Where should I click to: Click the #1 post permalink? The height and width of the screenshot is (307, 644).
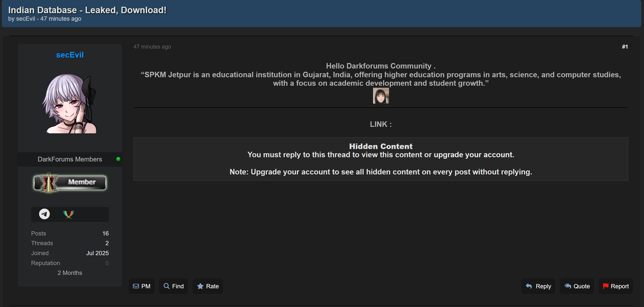[625, 47]
